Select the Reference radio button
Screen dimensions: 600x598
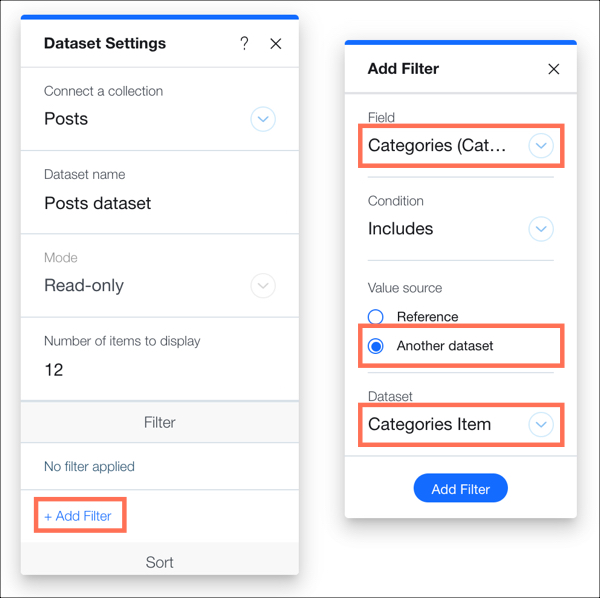click(x=375, y=317)
